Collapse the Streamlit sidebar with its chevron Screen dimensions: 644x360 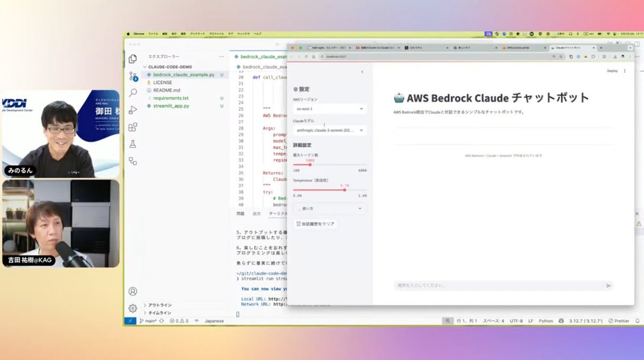pos(362,71)
